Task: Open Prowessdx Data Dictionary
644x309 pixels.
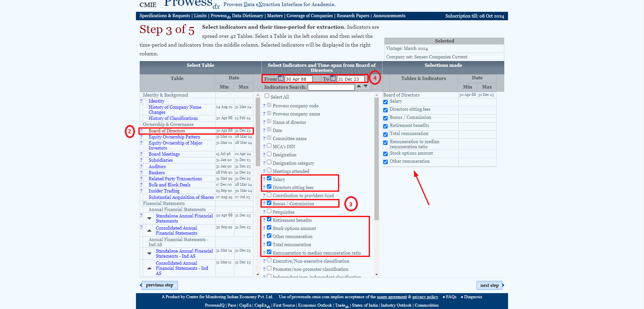Action: pyautogui.click(x=237, y=16)
